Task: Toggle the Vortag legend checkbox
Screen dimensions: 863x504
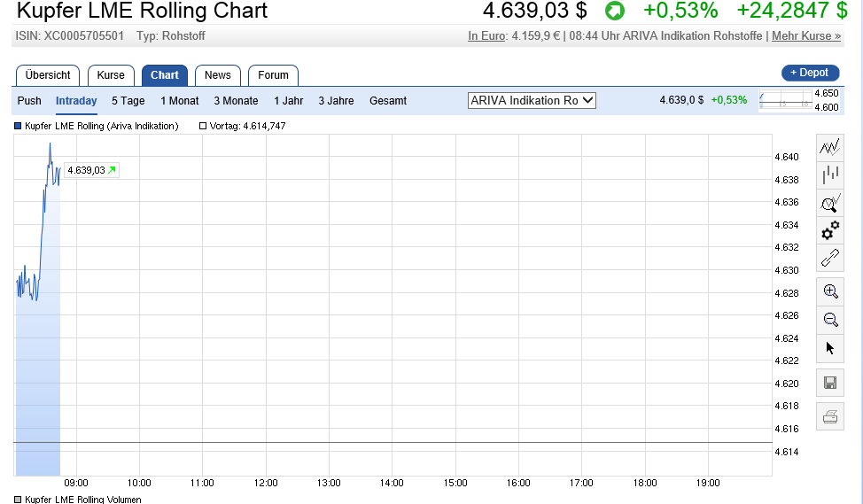Action: [x=203, y=126]
